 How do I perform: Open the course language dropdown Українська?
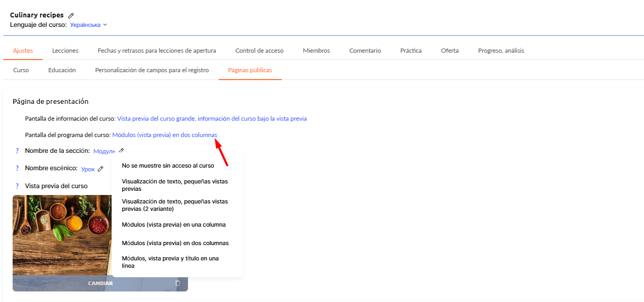pyautogui.click(x=88, y=25)
